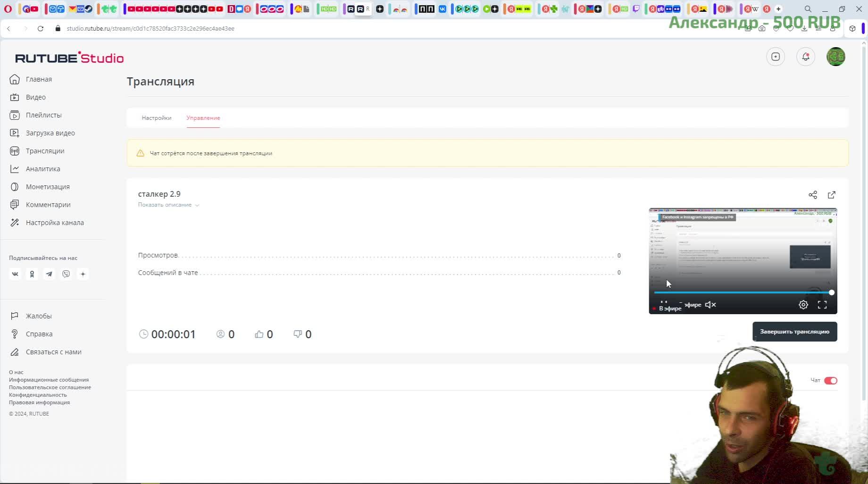
Task: Click the 00:00:01 stream timer
Action: [173, 334]
